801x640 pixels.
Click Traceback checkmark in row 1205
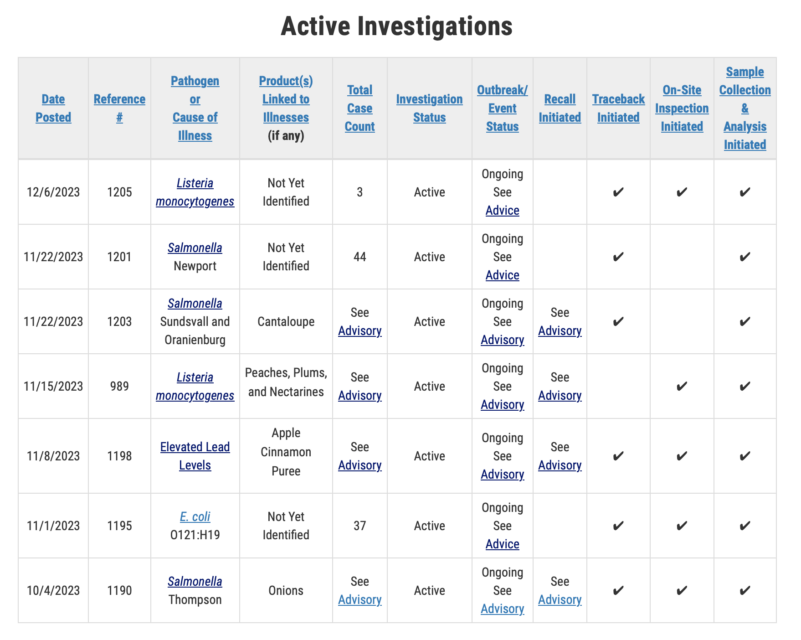(x=618, y=192)
